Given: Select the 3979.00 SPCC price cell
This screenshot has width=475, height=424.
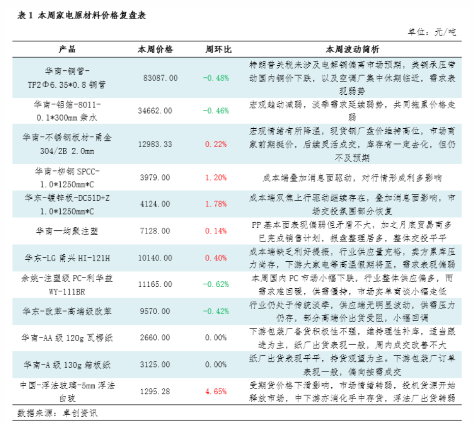Looking at the screenshot, I should [x=155, y=177].
